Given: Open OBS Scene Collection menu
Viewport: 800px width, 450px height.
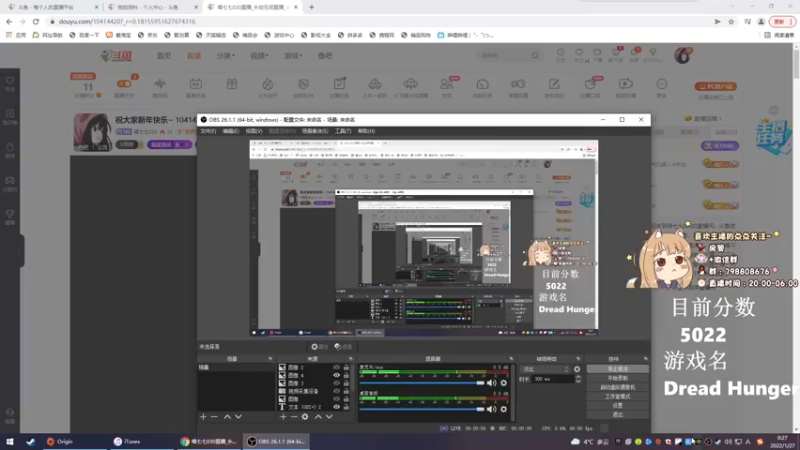Looking at the screenshot, I should [x=315, y=131].
